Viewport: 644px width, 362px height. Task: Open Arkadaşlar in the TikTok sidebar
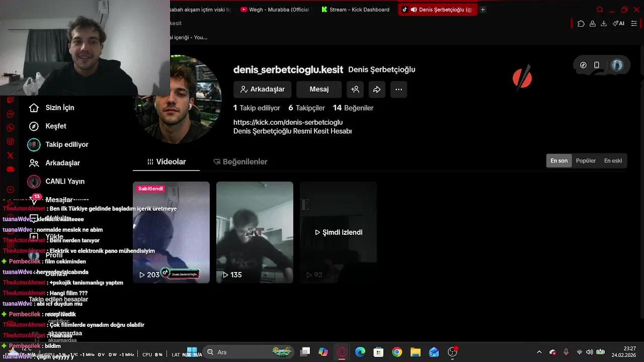click(54, 163)
